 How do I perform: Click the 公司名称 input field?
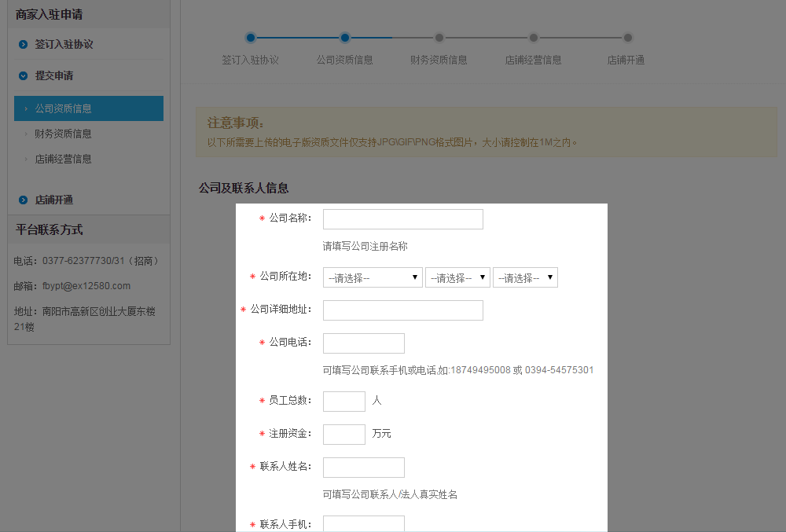click(x=402, y=219)
